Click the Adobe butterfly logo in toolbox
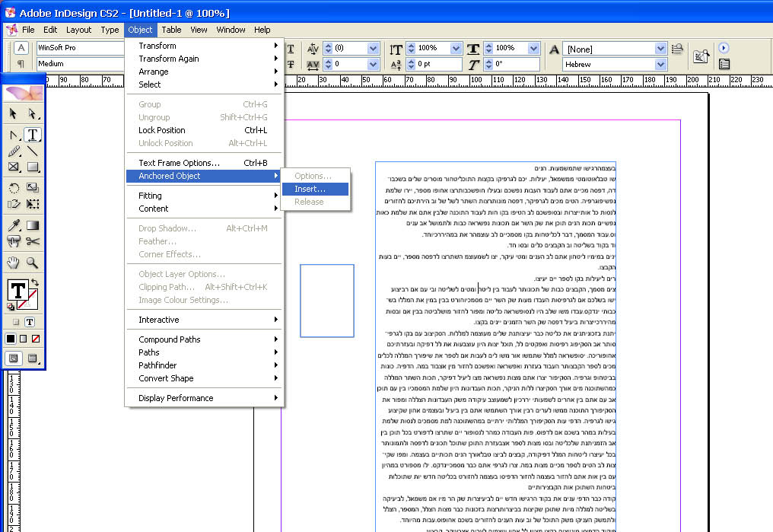773x532 pixels. (24, 93)
